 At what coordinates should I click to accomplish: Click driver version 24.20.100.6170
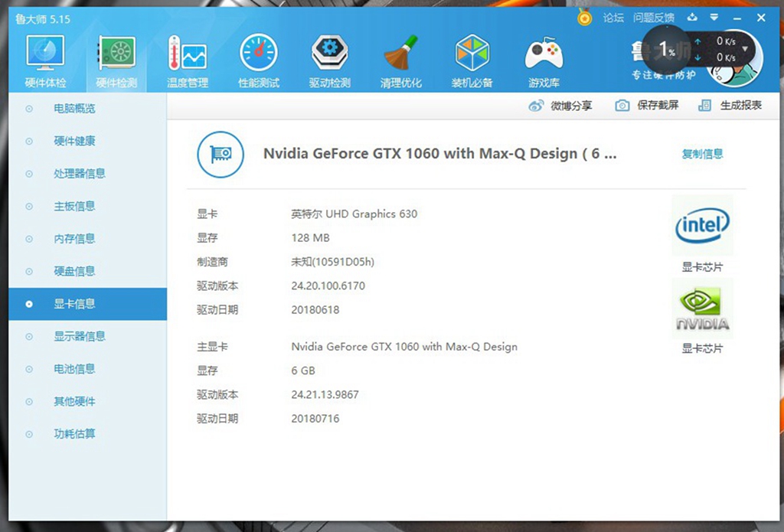pyautogui.click(x=328, y=286)
